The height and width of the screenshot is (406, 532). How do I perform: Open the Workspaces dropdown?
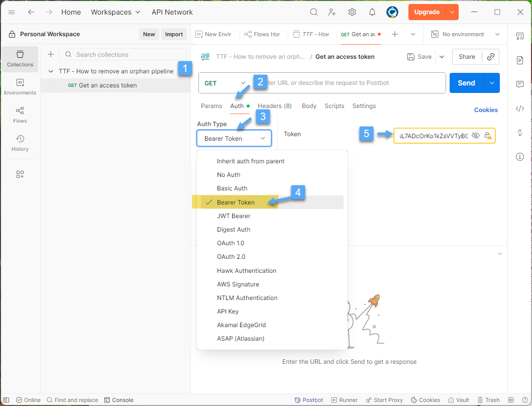tap(116, 12)
